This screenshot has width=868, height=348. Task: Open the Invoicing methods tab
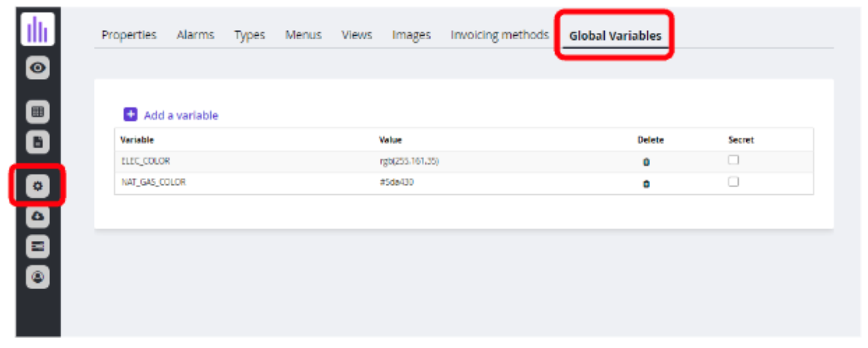(499, 35)
